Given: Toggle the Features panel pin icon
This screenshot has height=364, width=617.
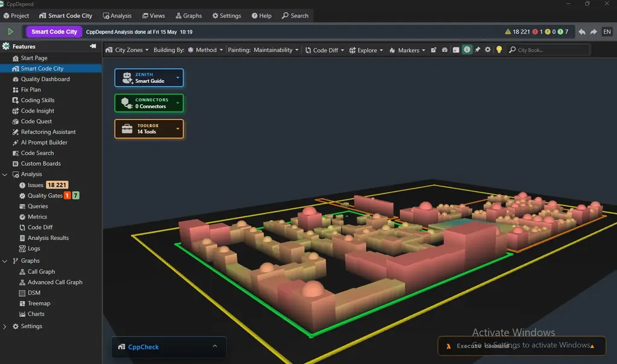Looking at the screenshot, I should [93, 46].
